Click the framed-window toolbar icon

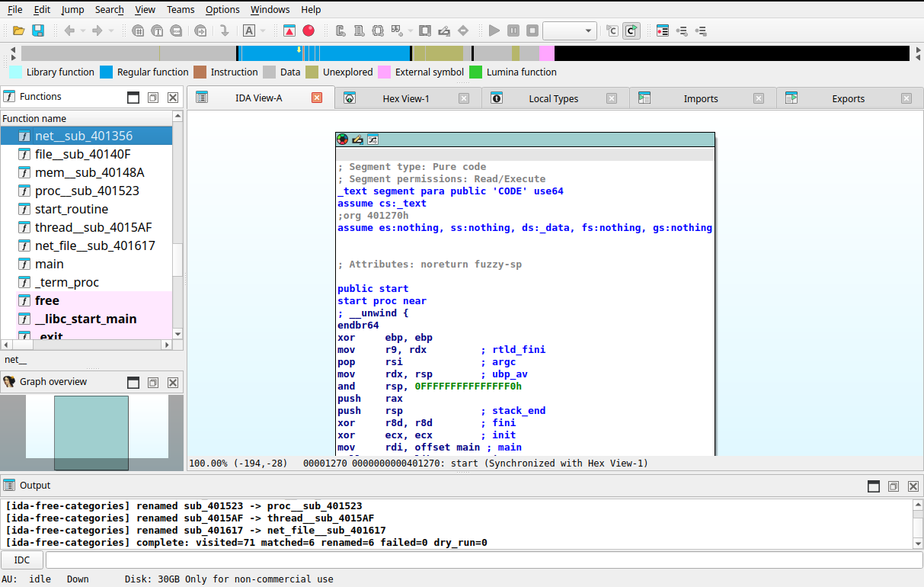(x=425, y=30)
